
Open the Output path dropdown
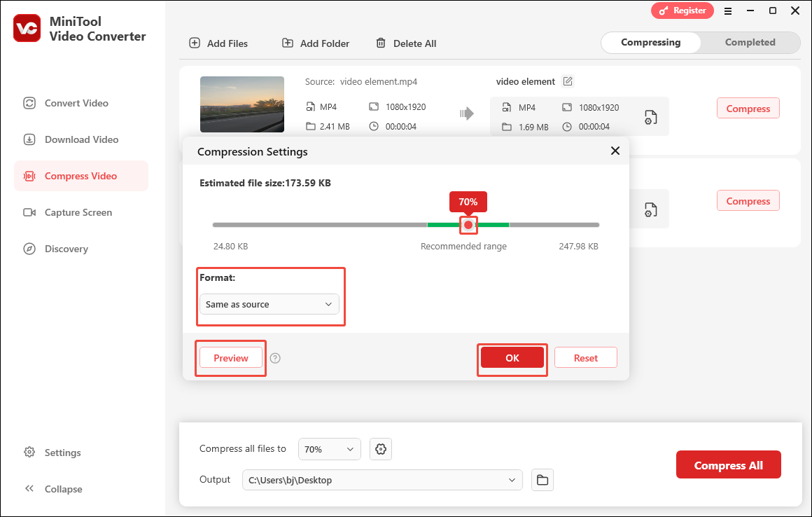point(382,480)
